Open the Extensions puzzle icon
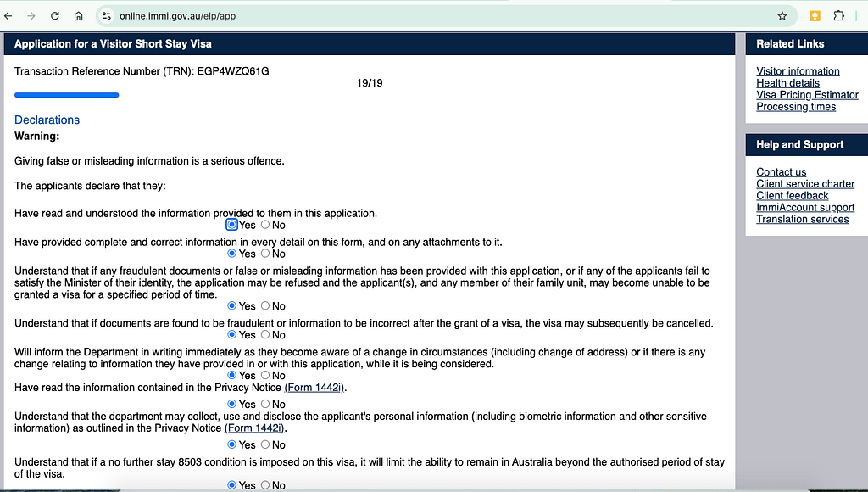Image resolution: width=868 pixels, height=492 pixels. (x=839, y=16)
